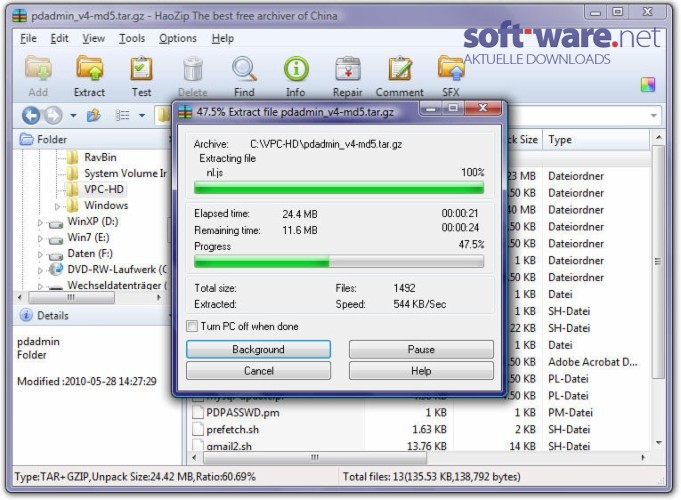Go back with the blue arrow
681x500 pixels.
point(31,116)
